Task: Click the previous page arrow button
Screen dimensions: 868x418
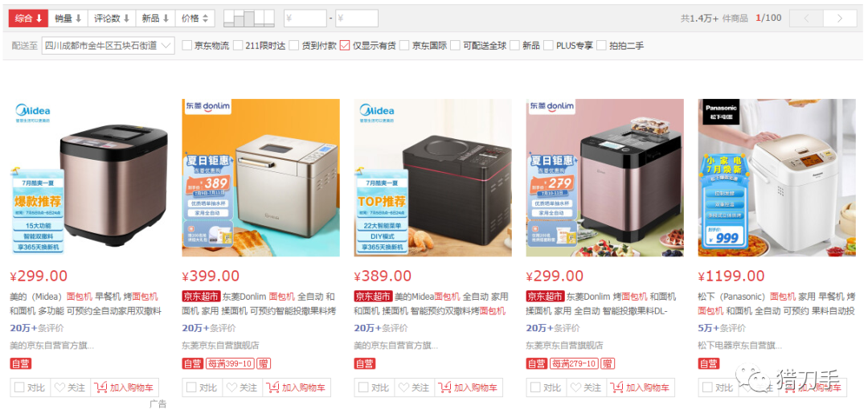Action: click(x=807, y=18)
